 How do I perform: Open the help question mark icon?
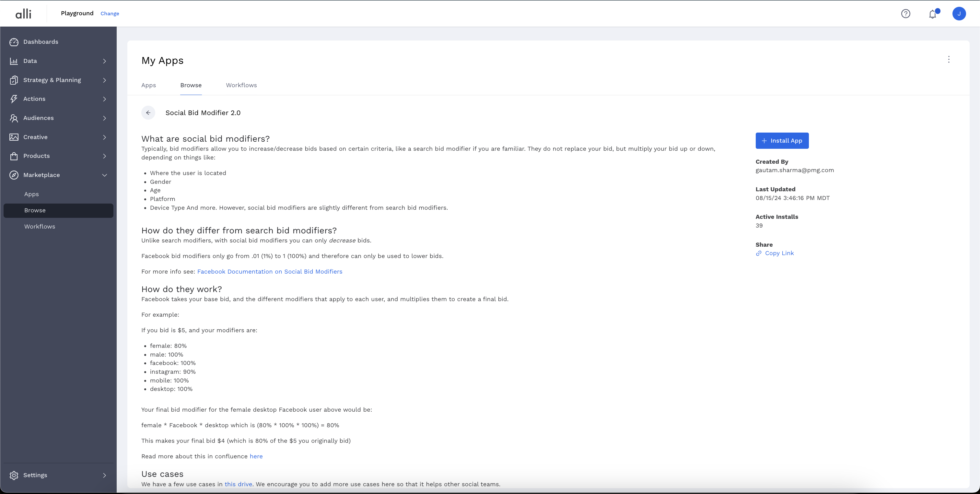(905, 14)
